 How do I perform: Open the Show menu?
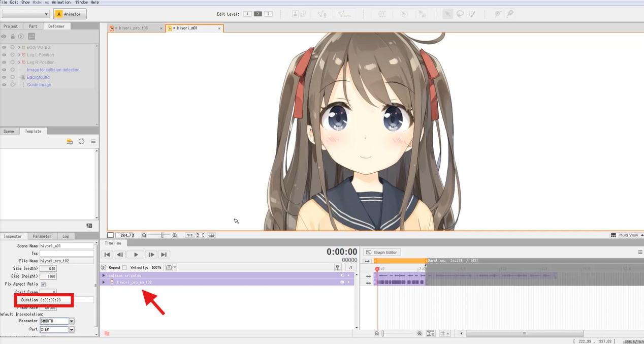click(25, 3)
